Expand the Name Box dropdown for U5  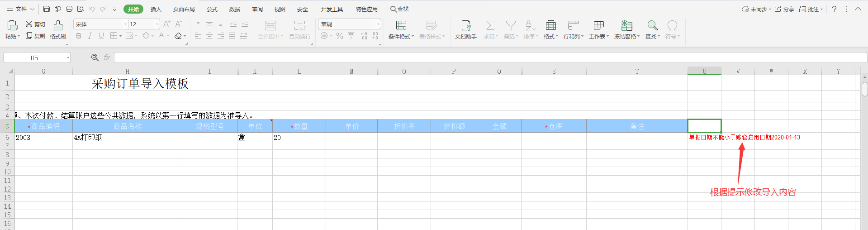[x=68, y=57]
